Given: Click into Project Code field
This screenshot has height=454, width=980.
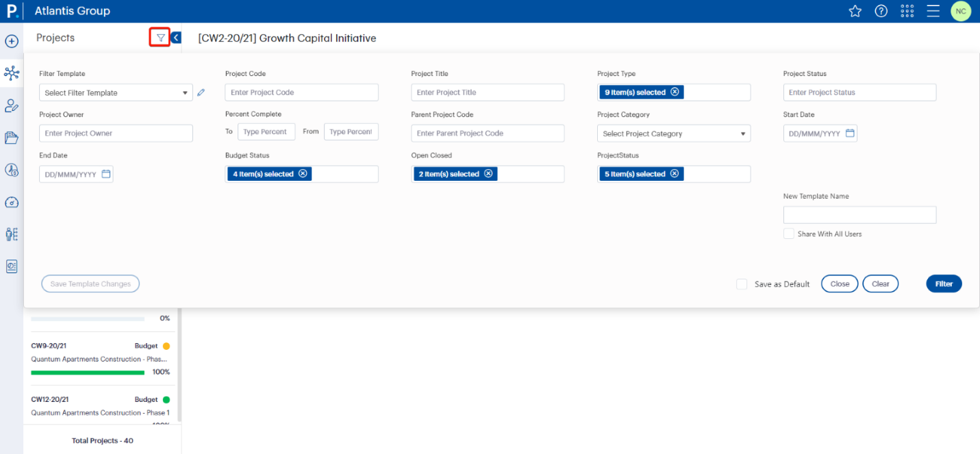Looking at the screenshot, I should 301,92.
